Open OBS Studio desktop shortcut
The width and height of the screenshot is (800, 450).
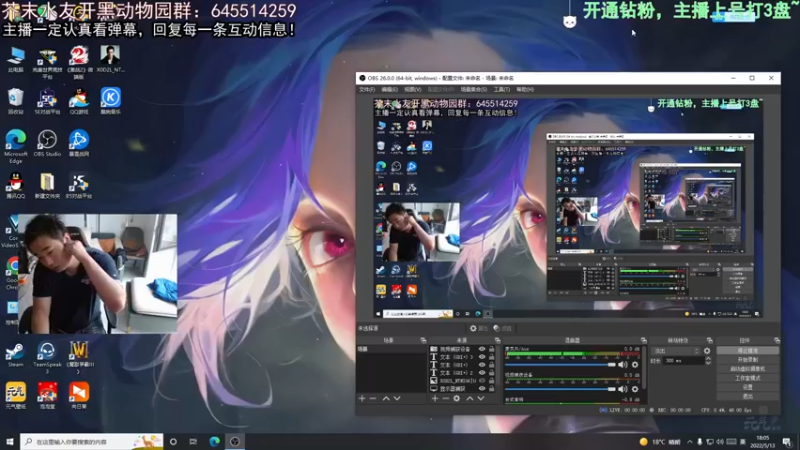[47, 143]
